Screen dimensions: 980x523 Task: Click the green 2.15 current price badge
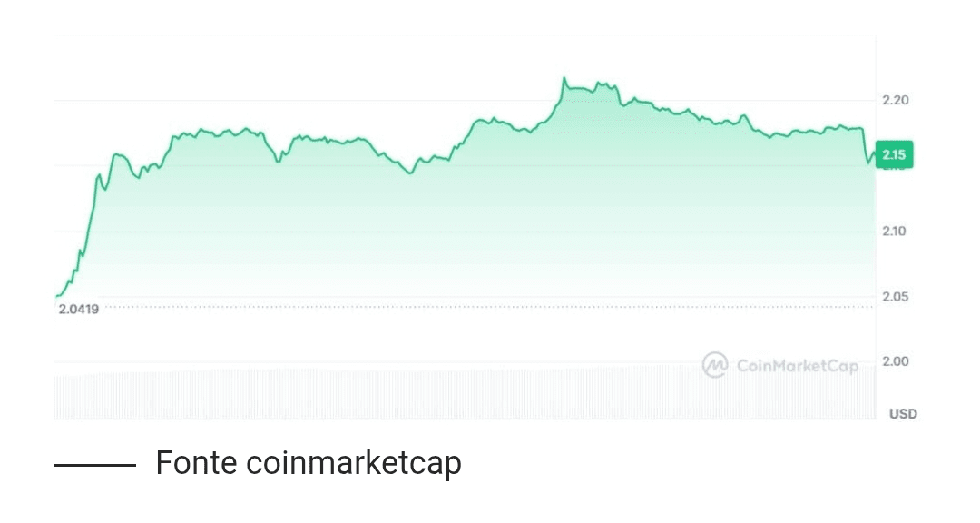(x=895, y=155)
